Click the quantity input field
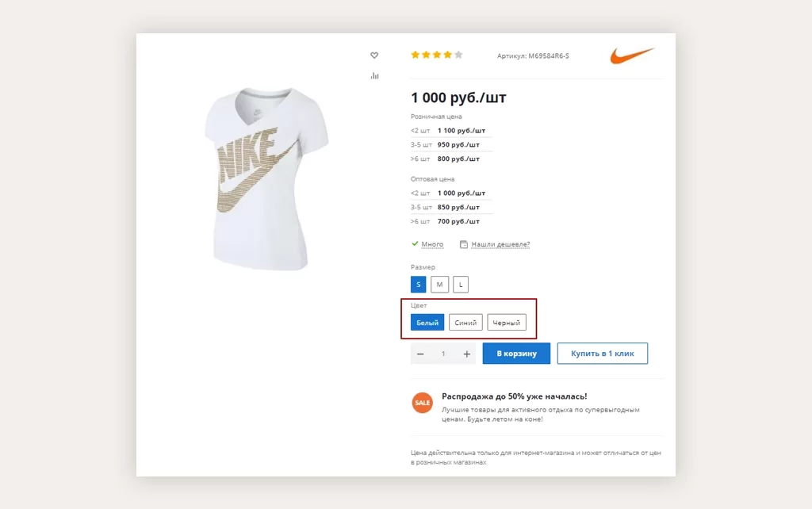 pos(443,354)
